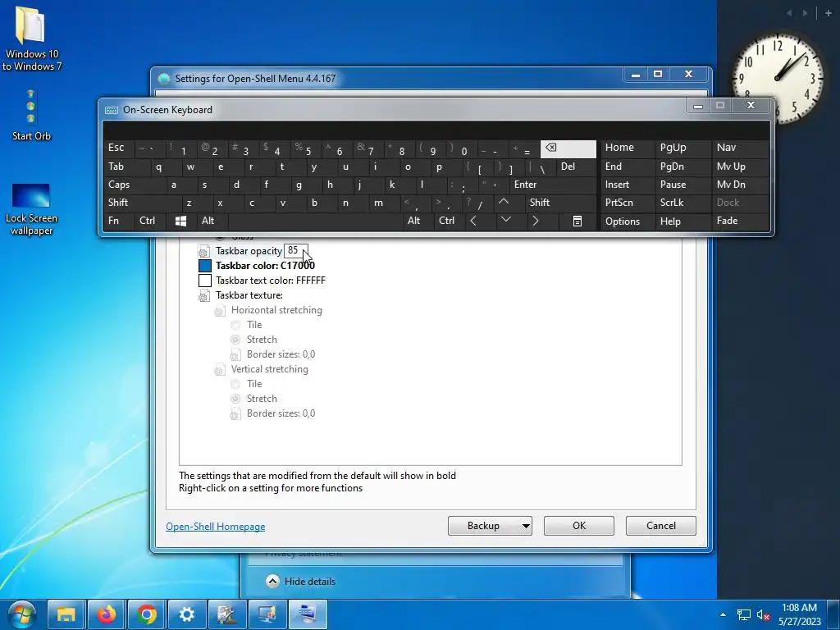
Task: Click Border sizes under Horizontal stretching
Action: coord(281,354)
